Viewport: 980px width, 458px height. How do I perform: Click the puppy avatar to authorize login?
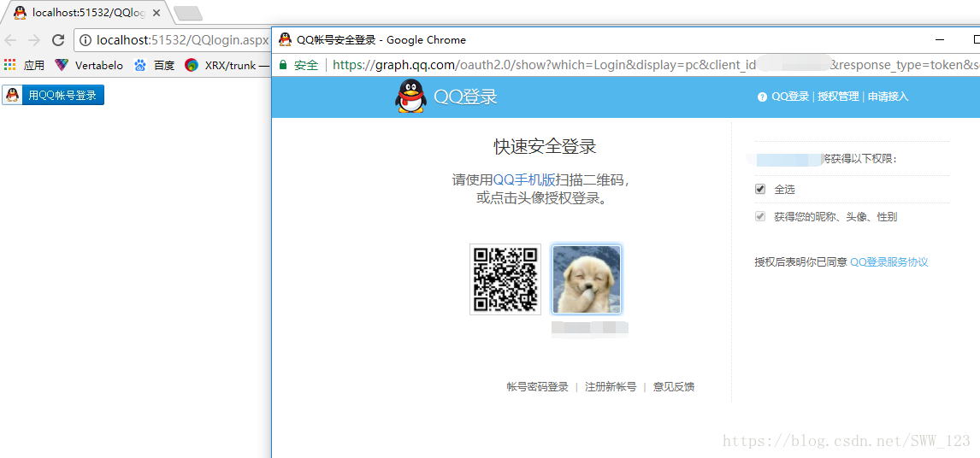(x=587, y=279)
